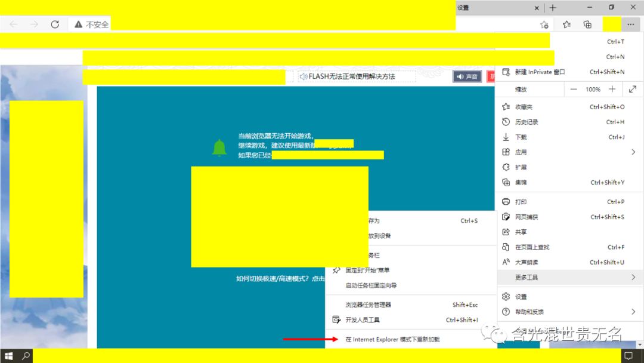The image size is (644, 363).
Task: Toggle the 声音 sound button
Action: coord(467,76)
